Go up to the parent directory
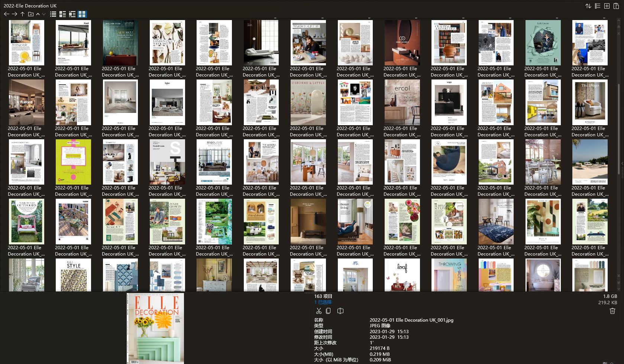624x364 pixels. pyautogui.click(x=22, y=14)
